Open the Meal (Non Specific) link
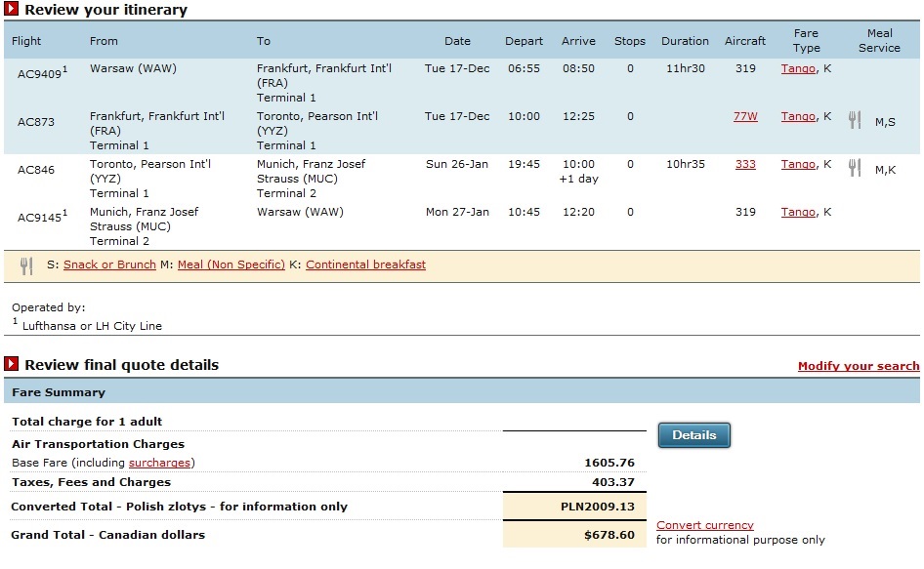The image size is (924, 569). (x=231, y=264)
